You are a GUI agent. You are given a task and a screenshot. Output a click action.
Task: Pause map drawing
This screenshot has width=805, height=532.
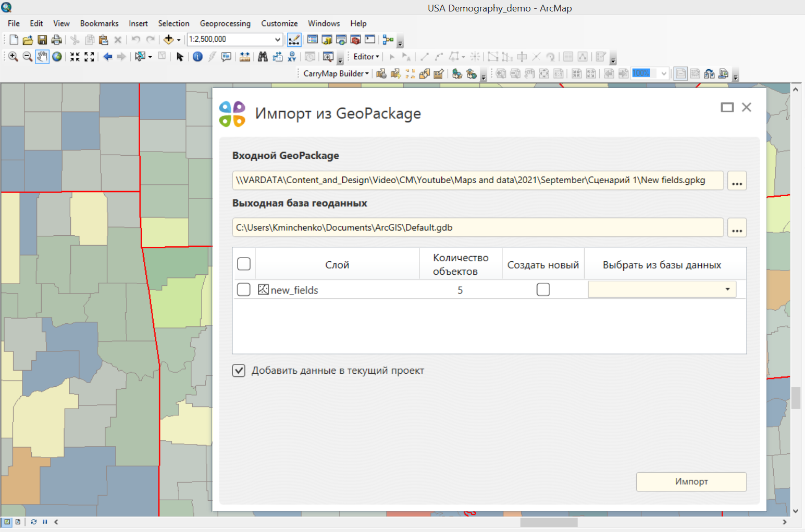[x=45, y=522]
